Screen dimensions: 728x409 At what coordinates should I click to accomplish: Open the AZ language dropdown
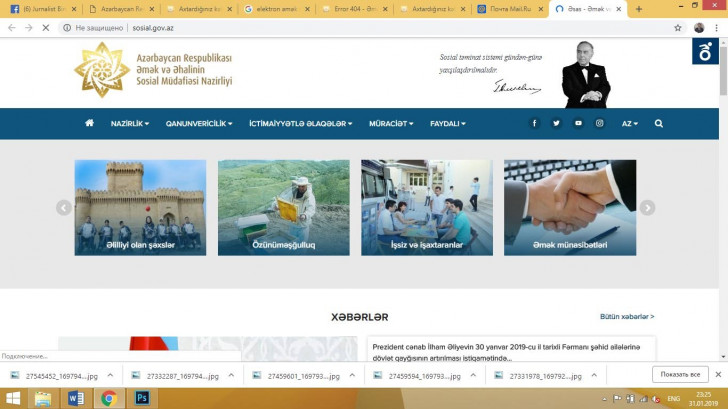tap(630, 123)
